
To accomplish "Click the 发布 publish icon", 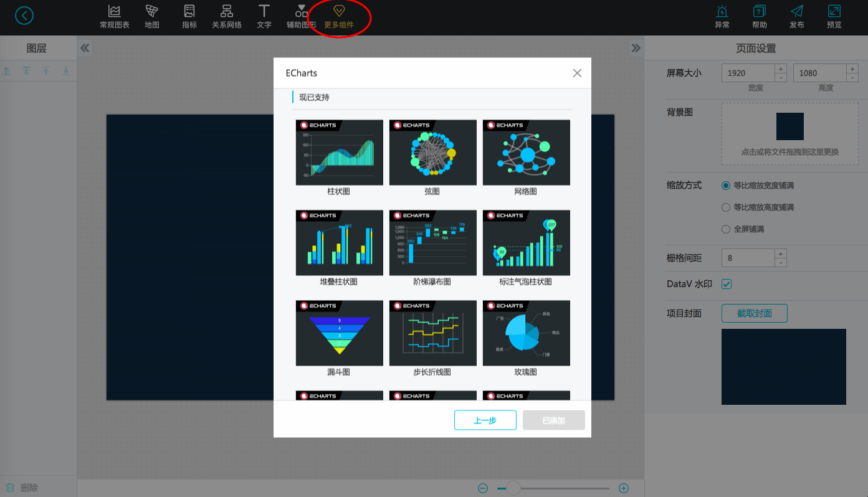I will coord(797,17).
